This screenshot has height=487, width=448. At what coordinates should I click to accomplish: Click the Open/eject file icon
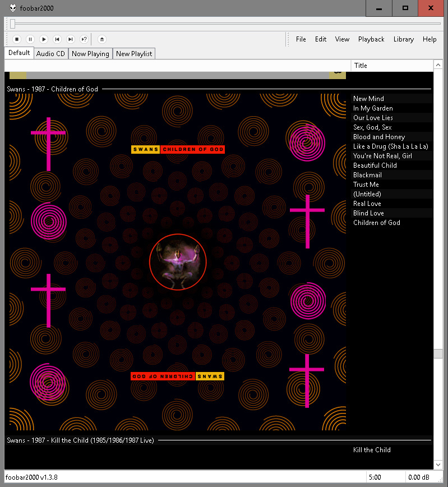pos(101,39)
